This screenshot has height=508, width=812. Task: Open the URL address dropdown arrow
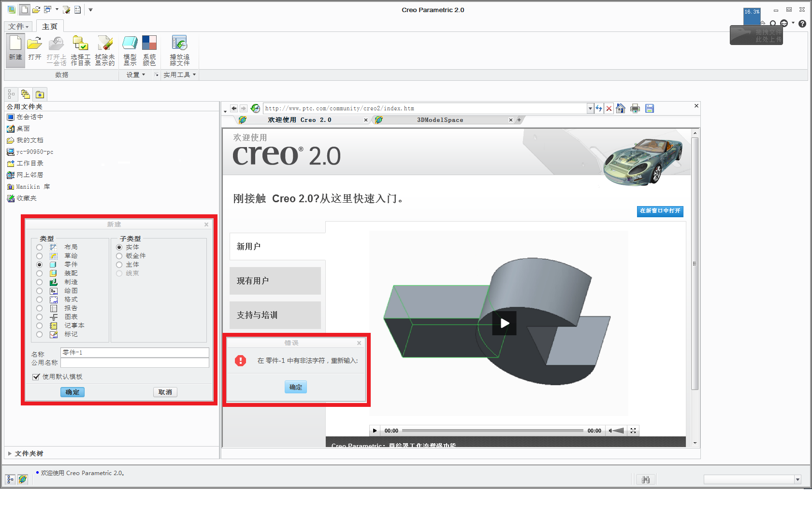coord(590,108)
